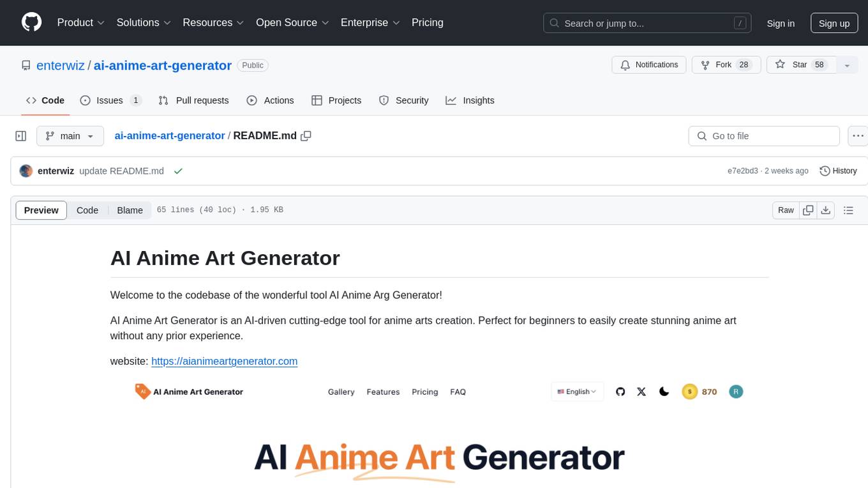
Task: Click FAQ in the embedded screenshot
Action: click(x=458, y=392)
